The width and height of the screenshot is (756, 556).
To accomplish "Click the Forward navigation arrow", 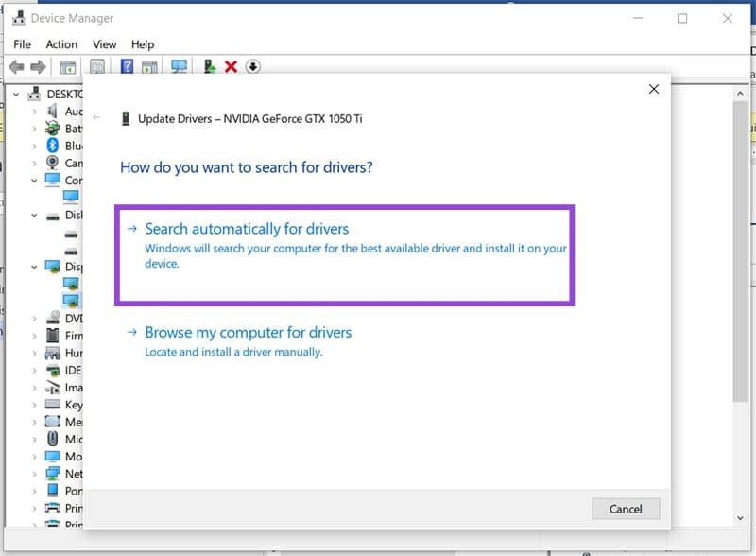I will pos(38,66).
